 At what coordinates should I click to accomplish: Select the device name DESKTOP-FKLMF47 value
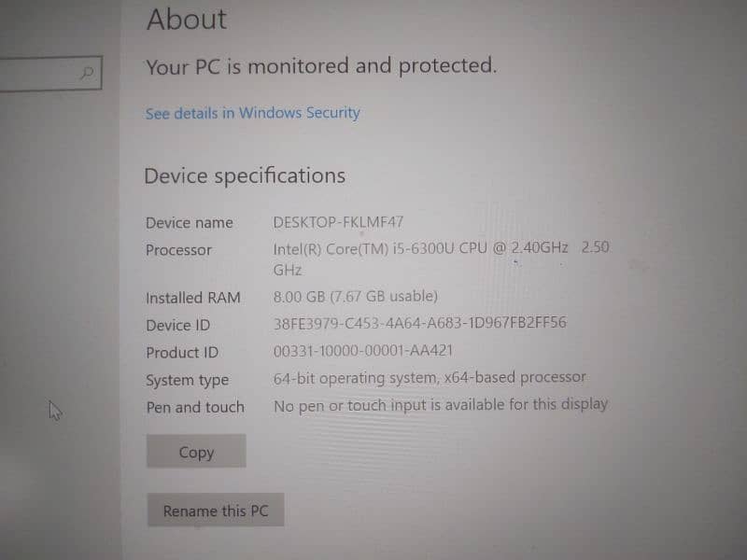(338, 222)
